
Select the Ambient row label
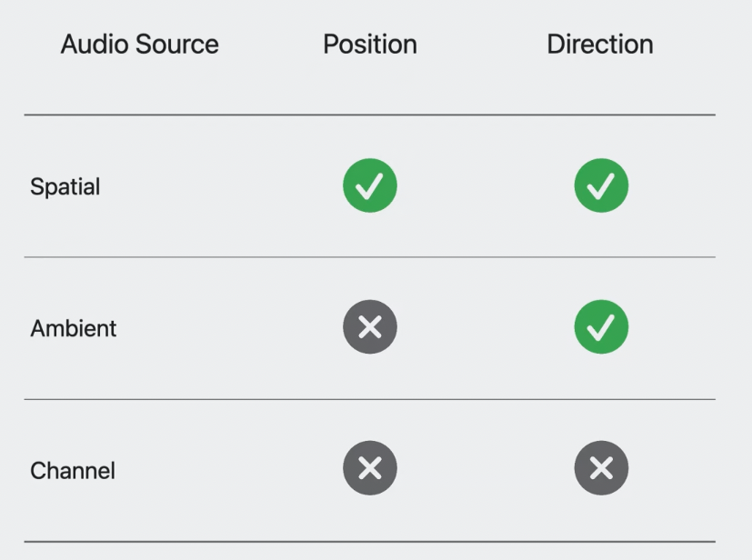tap(73, 328)
